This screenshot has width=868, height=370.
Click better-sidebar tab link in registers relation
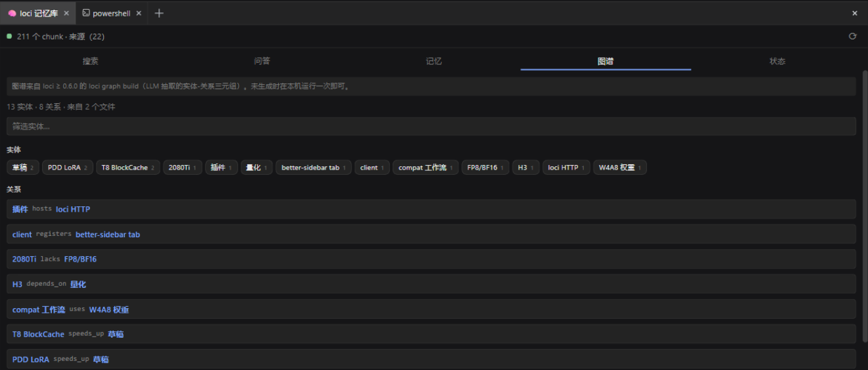pos(108,235)
